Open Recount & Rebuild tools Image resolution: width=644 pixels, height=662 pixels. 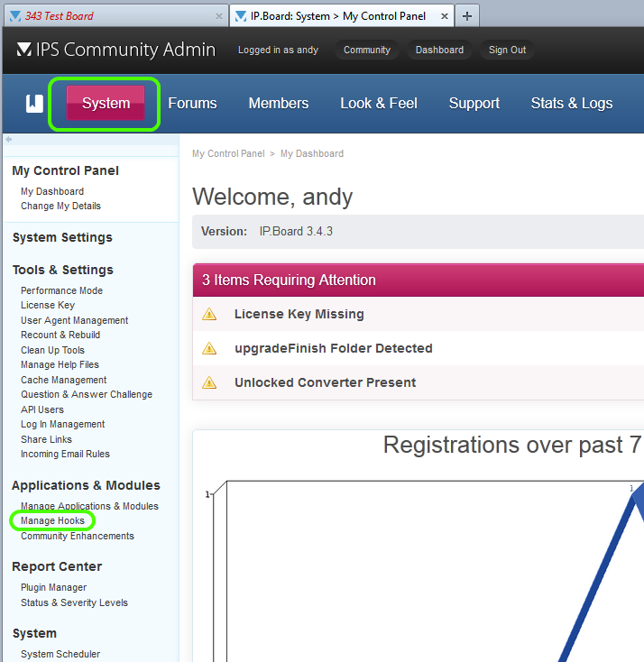[x=60, y=335]
